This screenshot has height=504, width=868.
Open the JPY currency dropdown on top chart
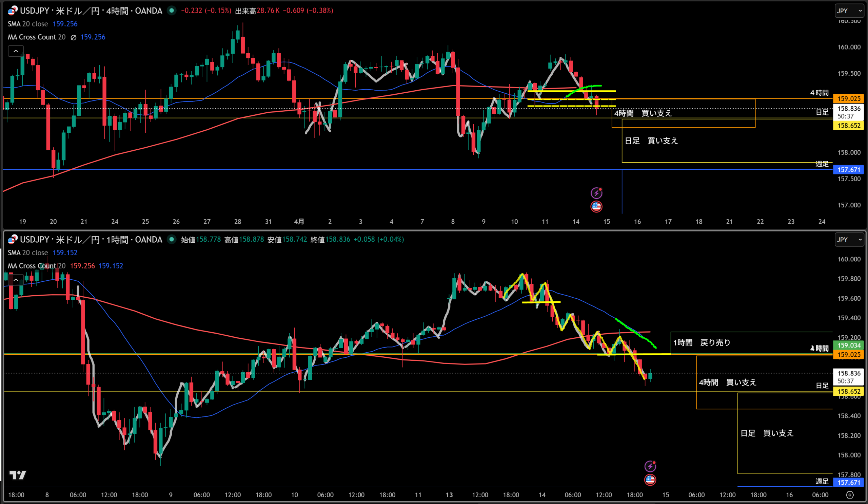pyautogui.click(x=849, y=11)
